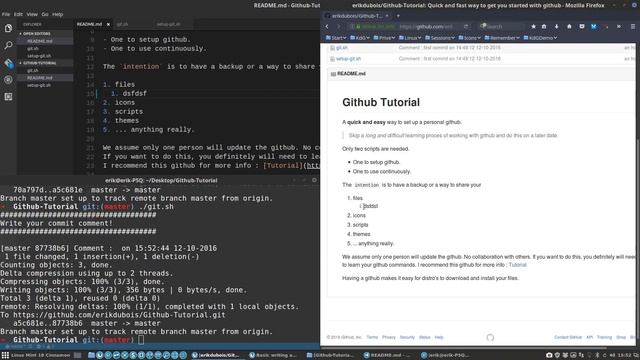
Task: Click the Terms link in GitHub footer
Action: pyautogui.click(x=372, y=338)
